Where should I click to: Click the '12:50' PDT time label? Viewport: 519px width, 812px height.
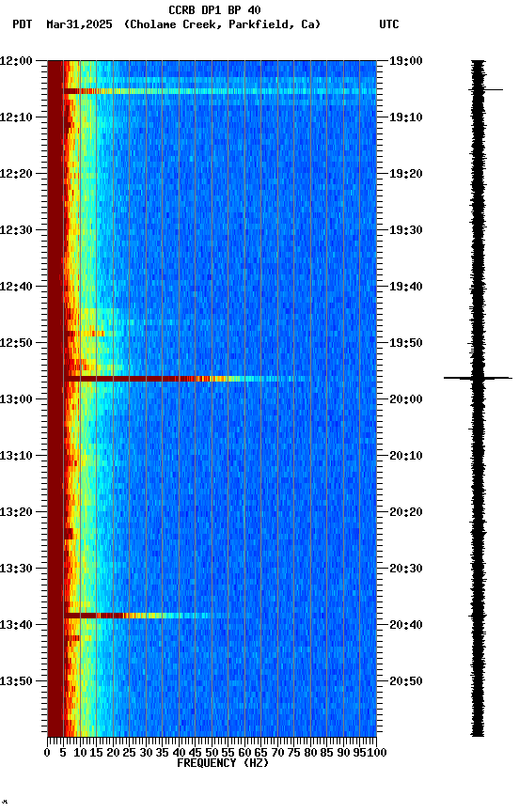coord(16,343)
